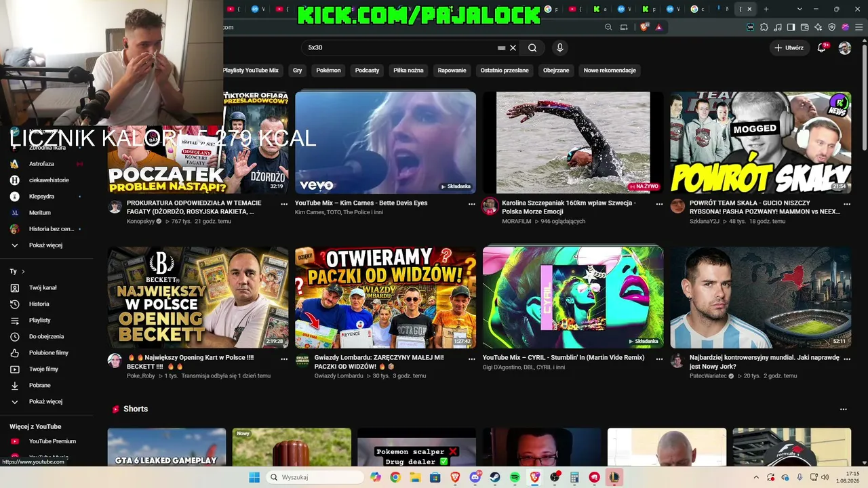Expand the Ty section's Pokaż więcej
Screen dimensions: 868x488
[45, 401]
